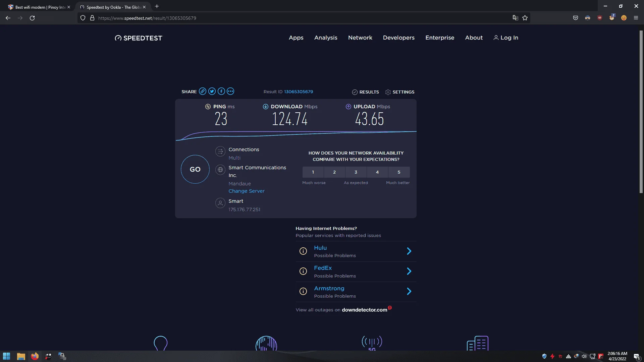Click the FedEx service link
The height and width of the screenshot is (362, 644).
point(323,268)
